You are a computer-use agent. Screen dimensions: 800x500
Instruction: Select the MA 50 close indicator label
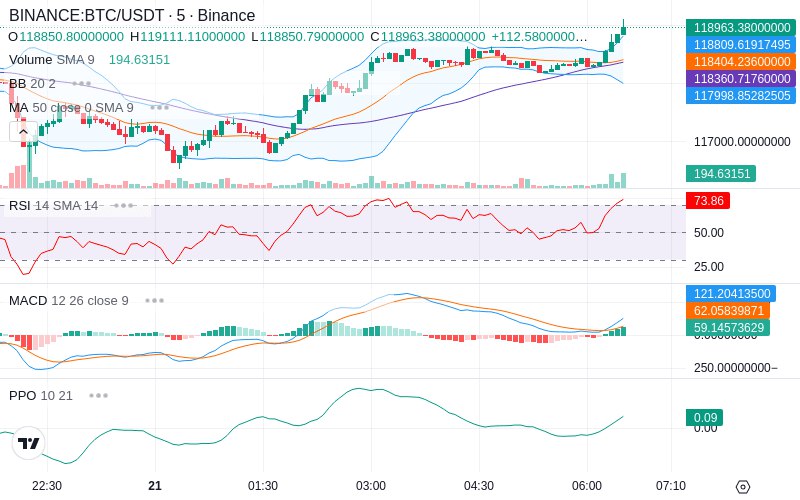click(71, 108)
